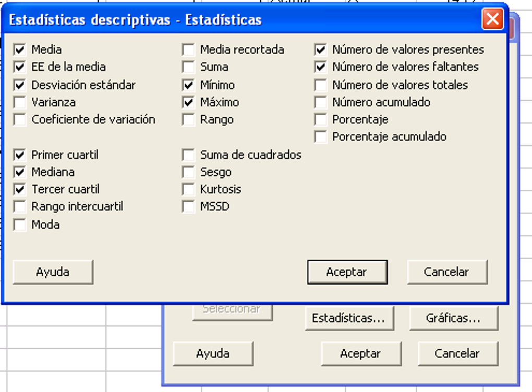This screenshot has width=532, height=392.
Task: Open the Gráficas... button behind dialog
Action: coord(454,318)
